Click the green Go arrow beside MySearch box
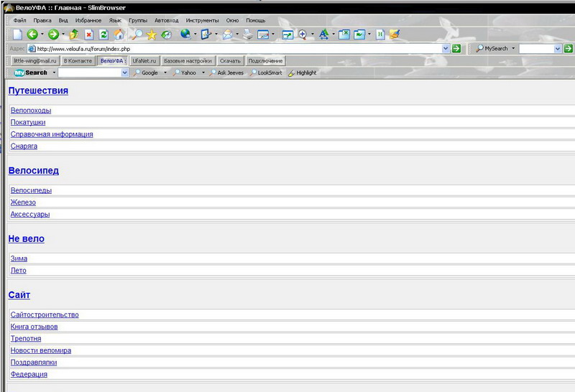 (568, 48)
